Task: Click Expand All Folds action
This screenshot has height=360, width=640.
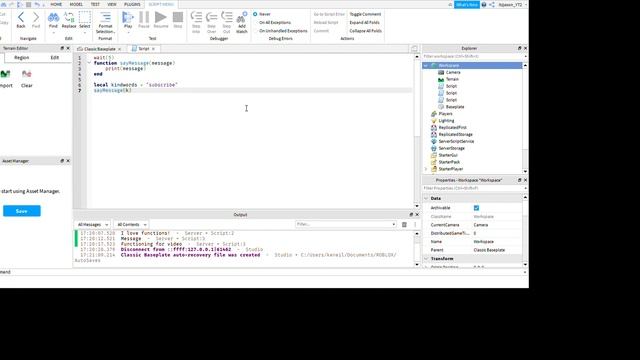Action: click(364, 22)
